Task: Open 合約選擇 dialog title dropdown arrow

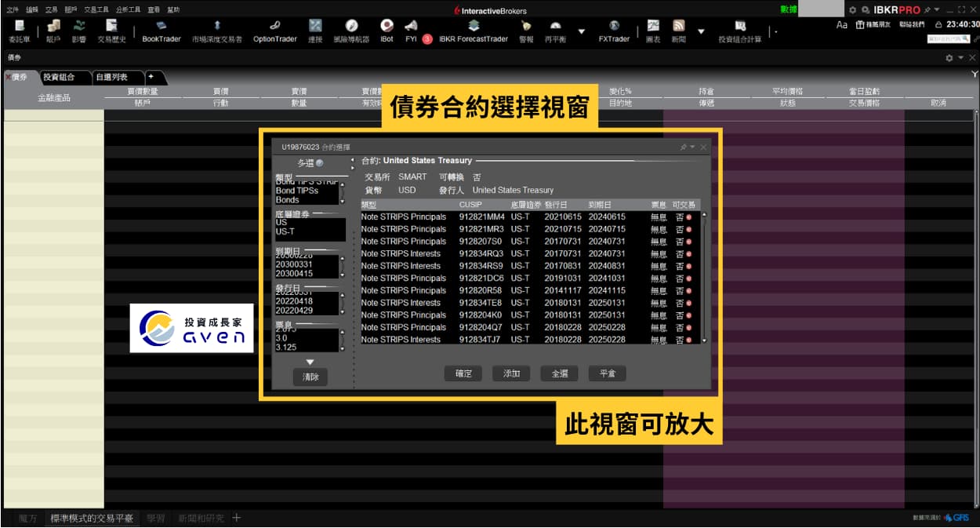Action: [x=693, y=147]
